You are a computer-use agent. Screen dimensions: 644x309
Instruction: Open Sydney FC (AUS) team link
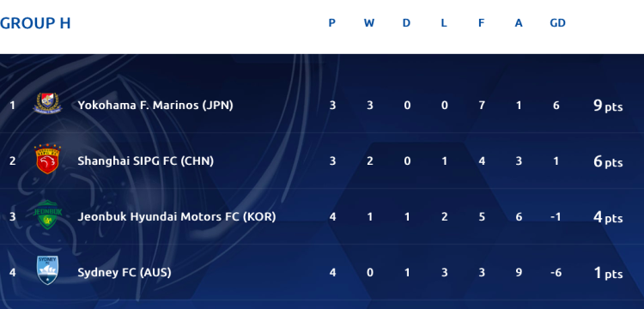[124, 272]
